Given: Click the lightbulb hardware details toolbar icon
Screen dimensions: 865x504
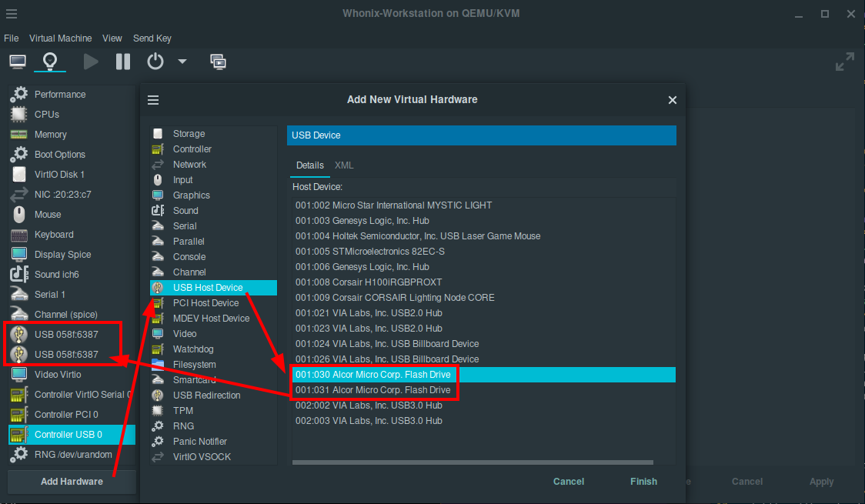Looking at the screenshot, I should [50, 62].
